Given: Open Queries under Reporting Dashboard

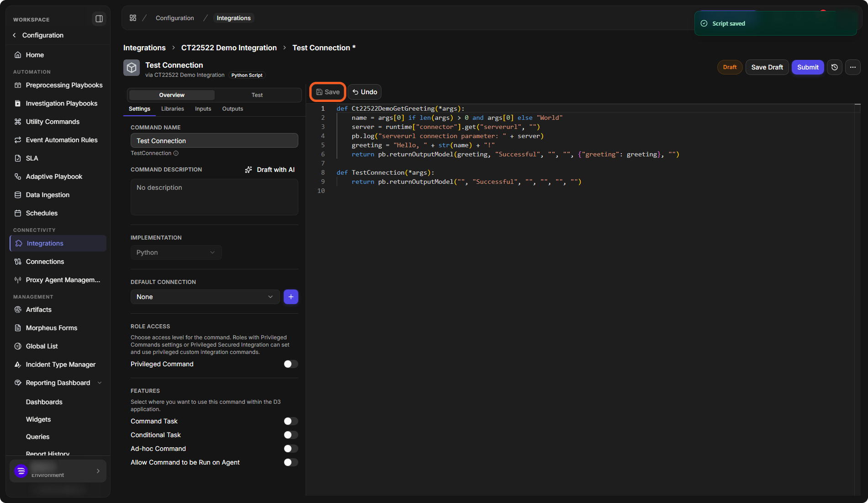Looking at the screenshot, I should click(x=37, y=437).
